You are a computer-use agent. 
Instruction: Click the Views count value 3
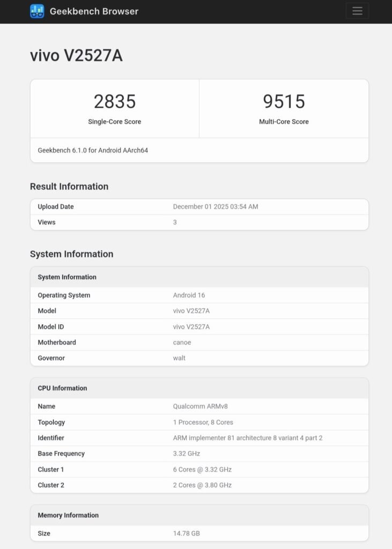point(175,222)
